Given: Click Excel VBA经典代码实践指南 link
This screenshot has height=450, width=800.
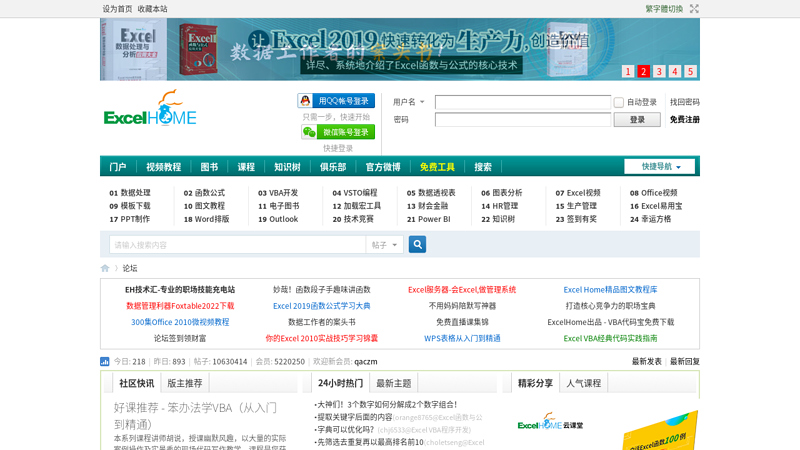Looking at the screenshot, I should click(610, 338).
